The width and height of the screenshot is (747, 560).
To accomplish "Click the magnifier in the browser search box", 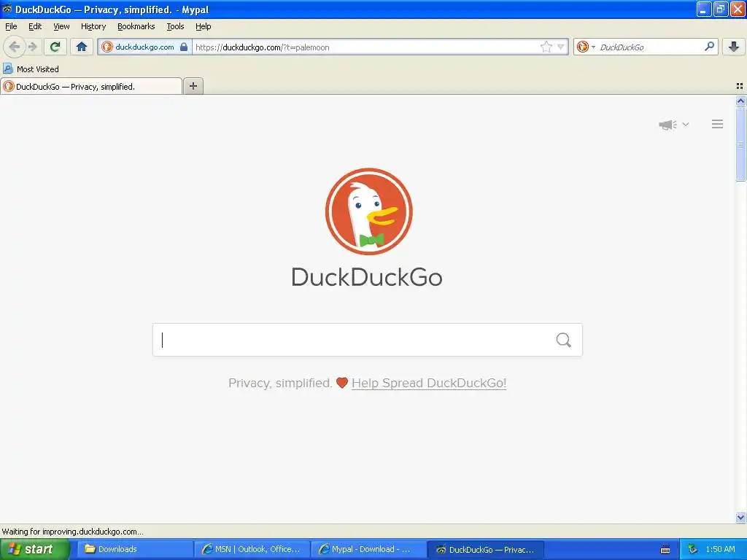I will click(709, 47).
